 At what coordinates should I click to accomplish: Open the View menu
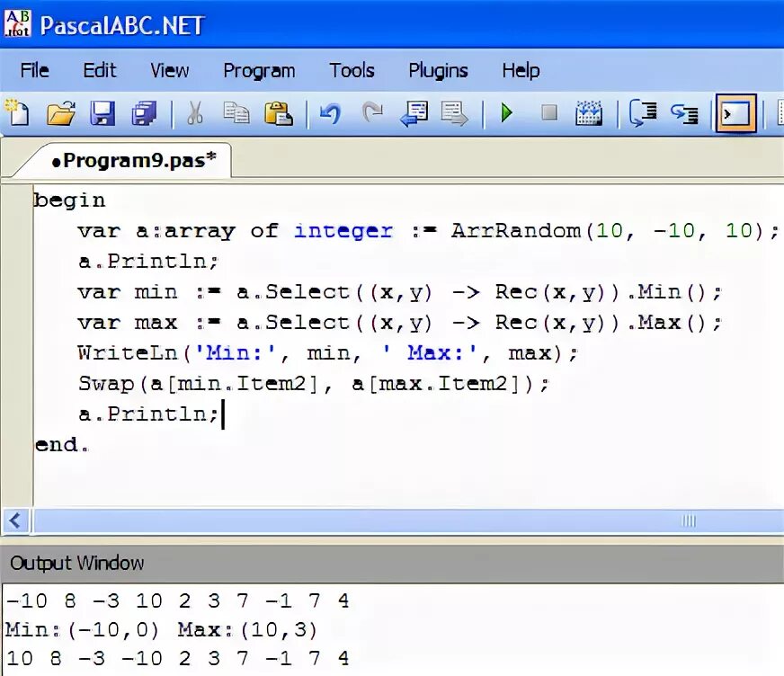point(170,70)
